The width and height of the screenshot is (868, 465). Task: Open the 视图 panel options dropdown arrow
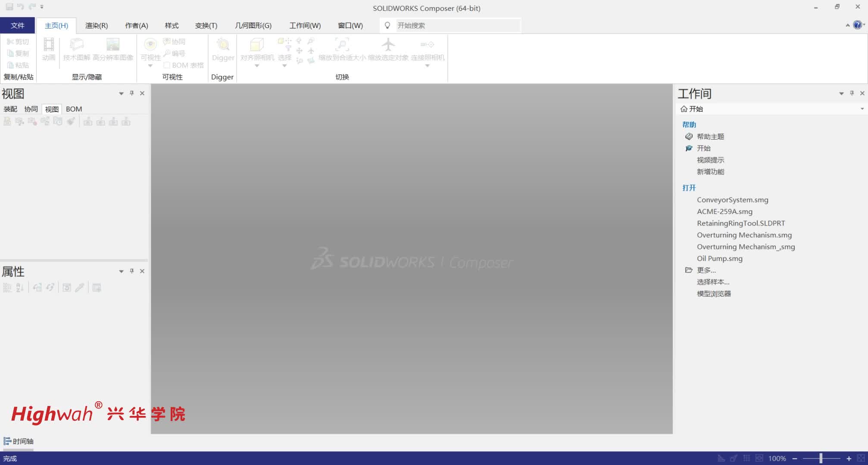coord(121,93)
